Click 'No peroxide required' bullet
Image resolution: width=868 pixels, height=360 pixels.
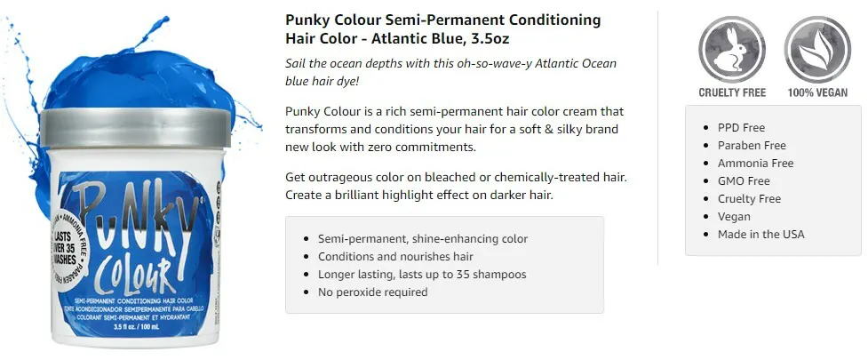tap(372, 292)
